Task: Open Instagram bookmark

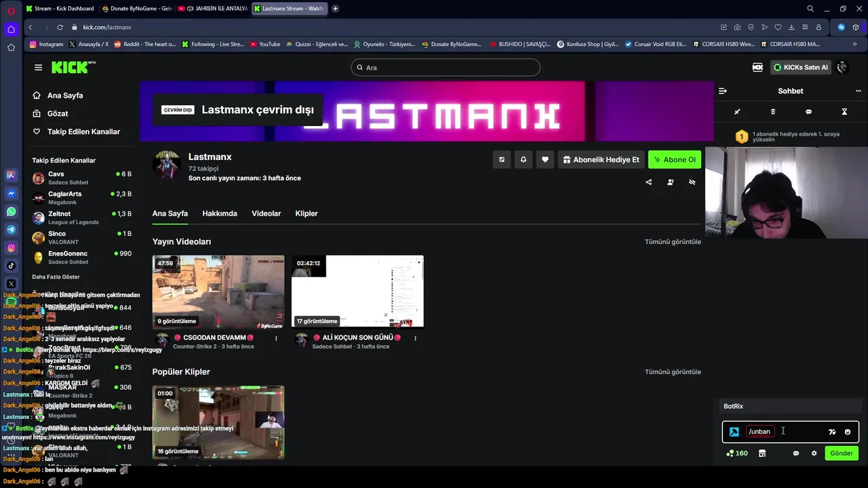Action: click(46, 44)
